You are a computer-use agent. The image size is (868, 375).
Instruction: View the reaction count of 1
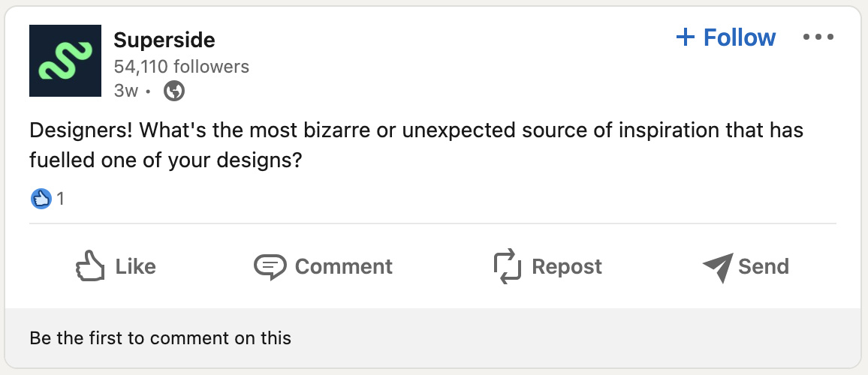[60, 199]
